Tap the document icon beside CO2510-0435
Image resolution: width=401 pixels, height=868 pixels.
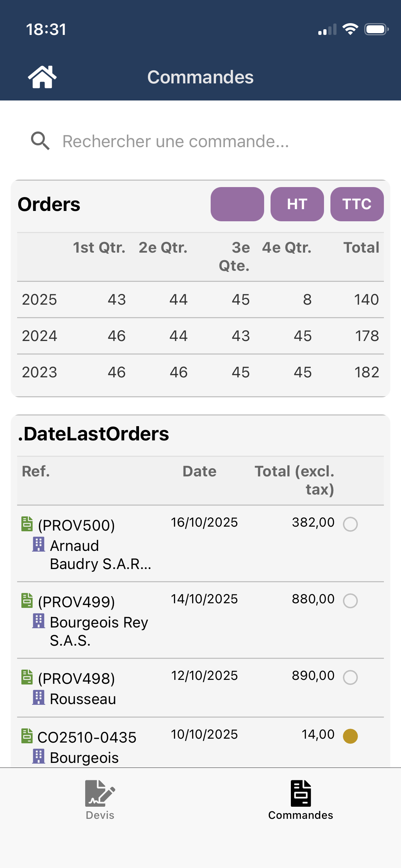pos(27,736)
